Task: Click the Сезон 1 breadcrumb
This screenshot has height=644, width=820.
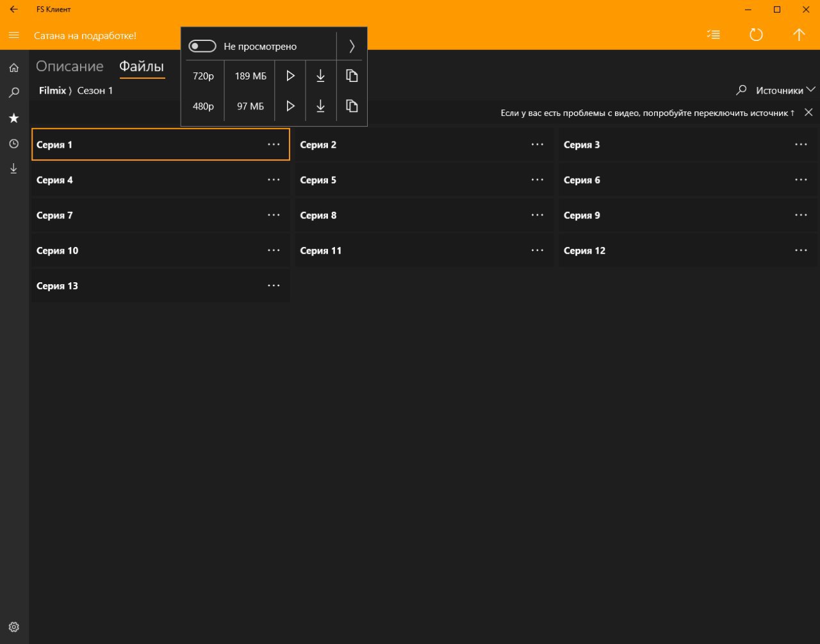Action: pos(95,90)
